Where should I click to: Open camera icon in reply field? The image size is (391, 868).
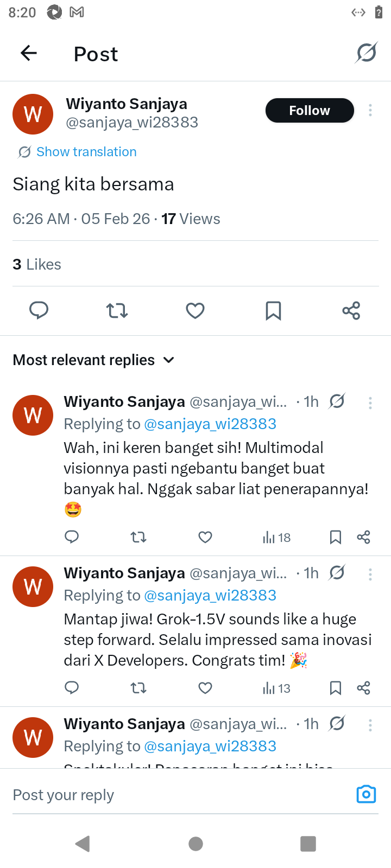tap(366, 794)
